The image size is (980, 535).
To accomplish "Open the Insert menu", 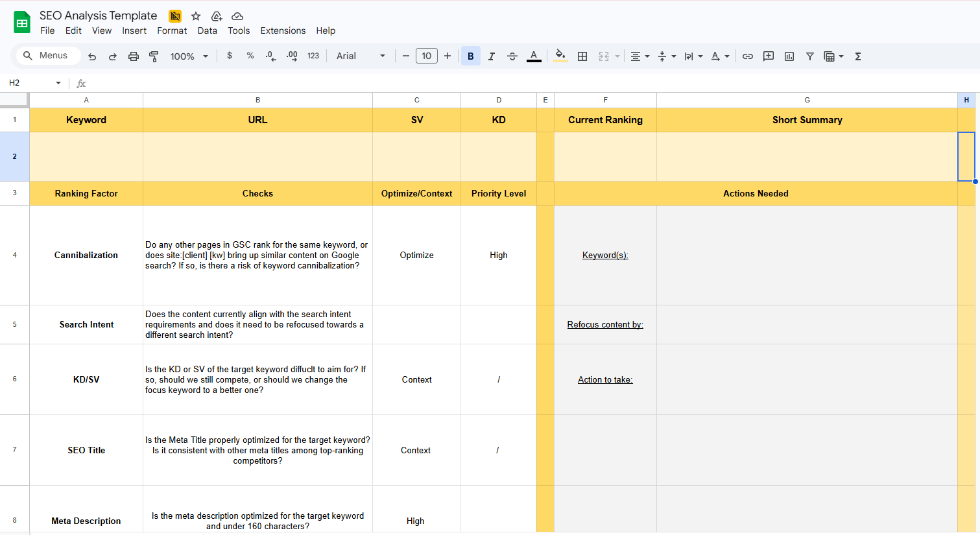I will point(134,30).
